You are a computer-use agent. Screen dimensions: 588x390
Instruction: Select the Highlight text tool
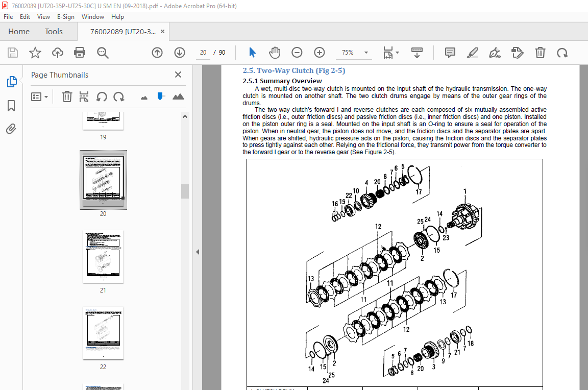pos(473,53)
